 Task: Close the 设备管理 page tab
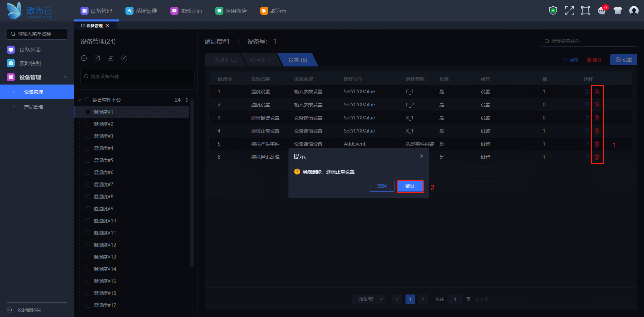pyautogui.click(x=107, y=25)
